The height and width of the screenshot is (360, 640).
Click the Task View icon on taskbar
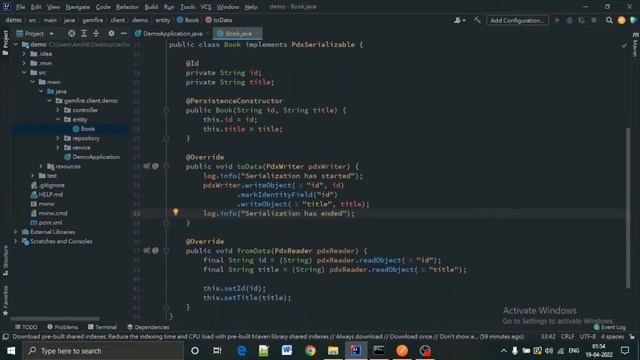point(217,351)
